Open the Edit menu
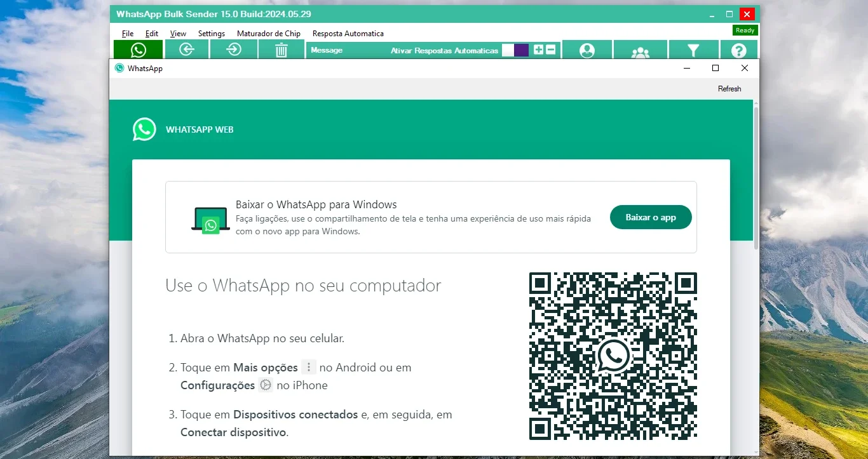The height and width of the screenshot is (459, 868). 152,34
